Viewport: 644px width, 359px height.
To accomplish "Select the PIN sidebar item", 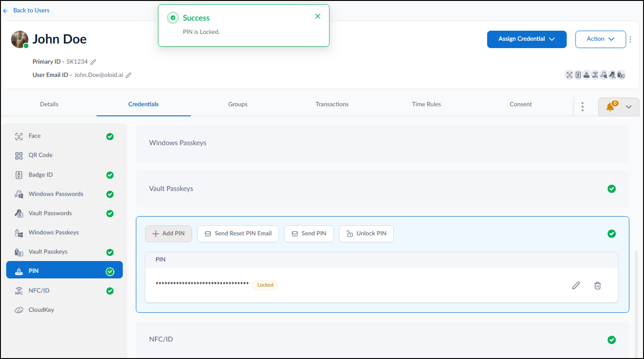I will pos(64,270).
